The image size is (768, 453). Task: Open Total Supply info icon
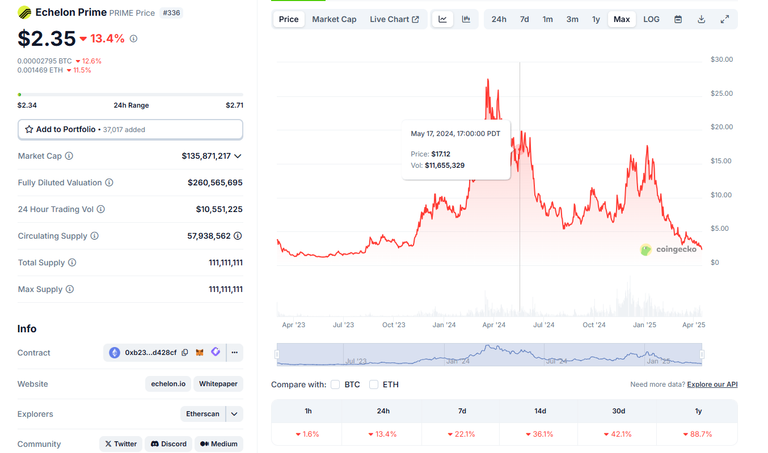click(x=72, y=262)
